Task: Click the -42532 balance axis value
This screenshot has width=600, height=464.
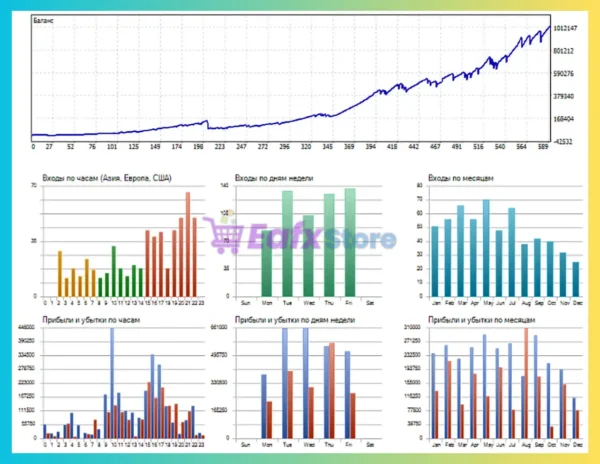Action: 563,142
